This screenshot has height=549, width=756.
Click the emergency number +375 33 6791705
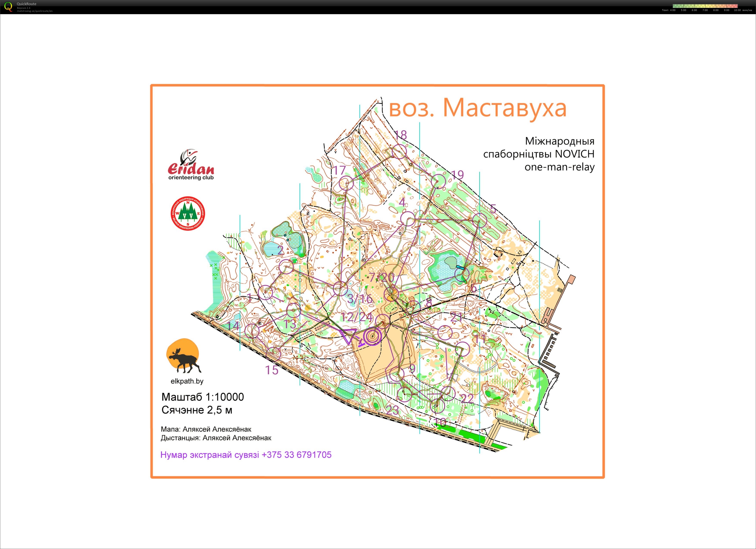[296, 455]
